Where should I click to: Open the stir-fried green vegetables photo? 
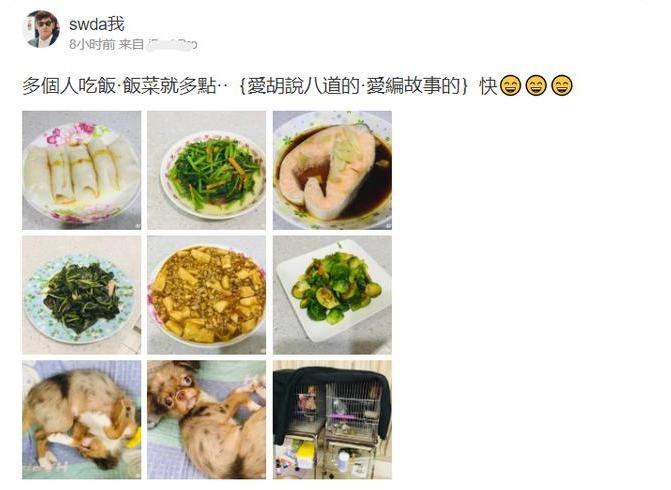point(207,170)
